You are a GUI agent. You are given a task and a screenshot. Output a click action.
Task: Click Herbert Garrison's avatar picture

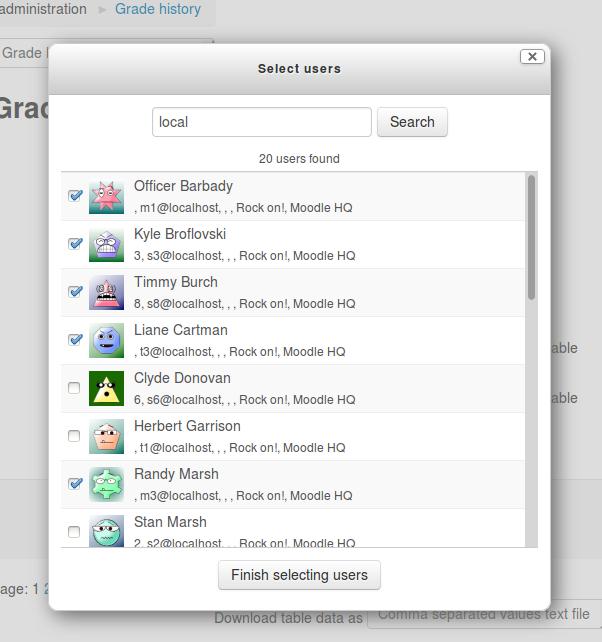coord(106,436)
